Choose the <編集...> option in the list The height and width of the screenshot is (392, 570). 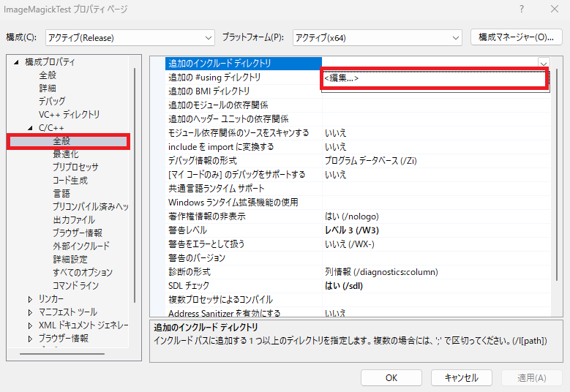[435, 79]
